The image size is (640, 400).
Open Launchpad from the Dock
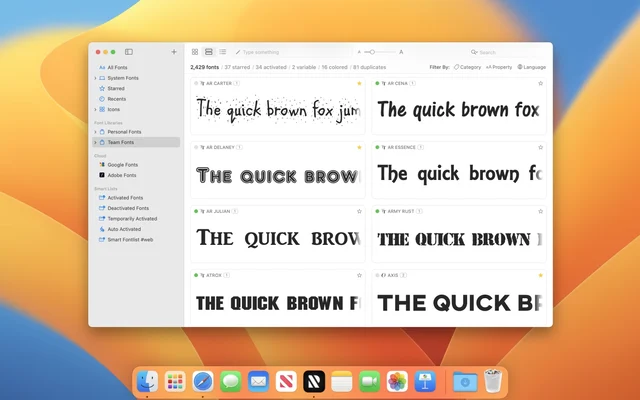175,382
